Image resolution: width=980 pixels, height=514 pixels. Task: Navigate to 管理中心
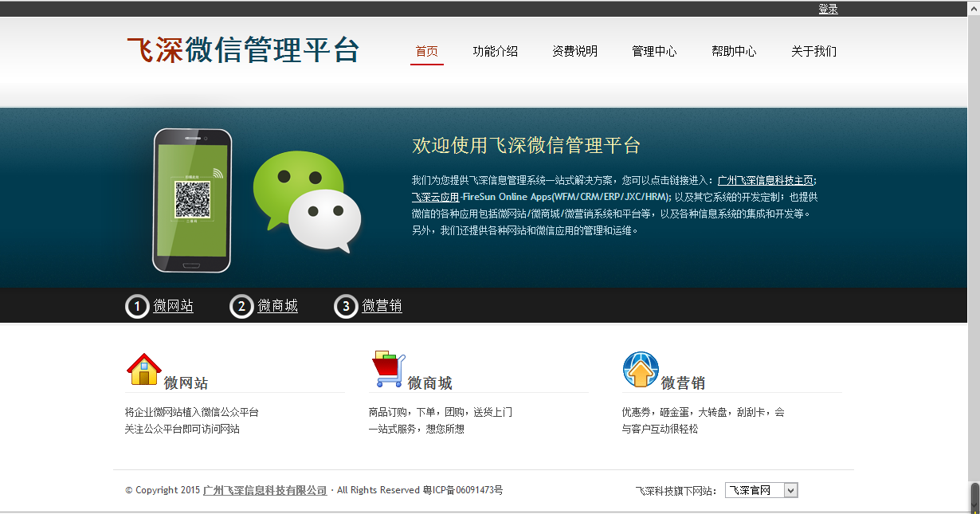click(x=654, y=52)
